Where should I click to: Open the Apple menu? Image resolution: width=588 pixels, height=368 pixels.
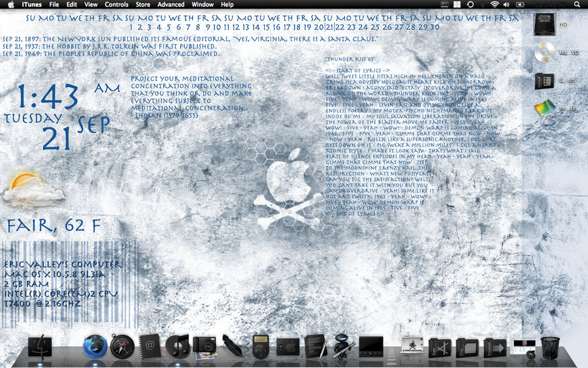point(11,5)
